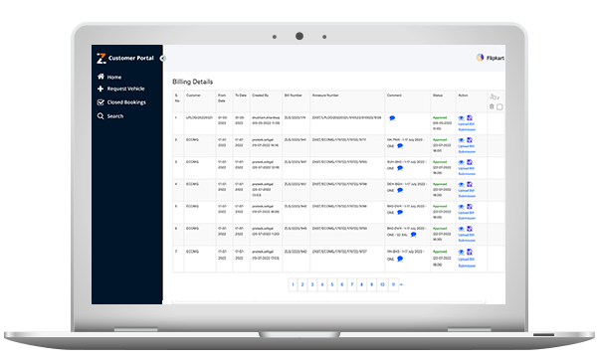View row 4 bill with eye icon
597x364 pixels.
pos(461,185)
